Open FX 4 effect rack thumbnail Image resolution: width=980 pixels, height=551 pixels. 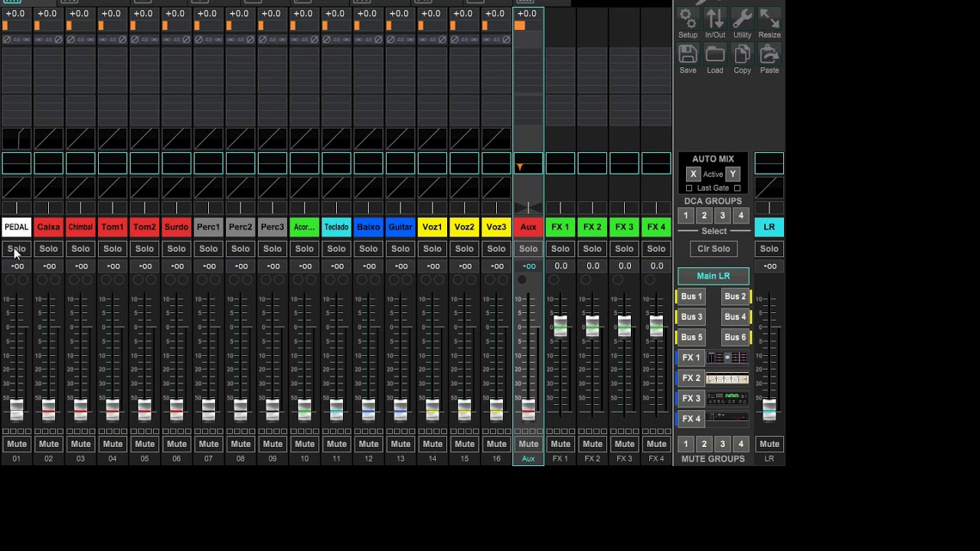[727, 419]
